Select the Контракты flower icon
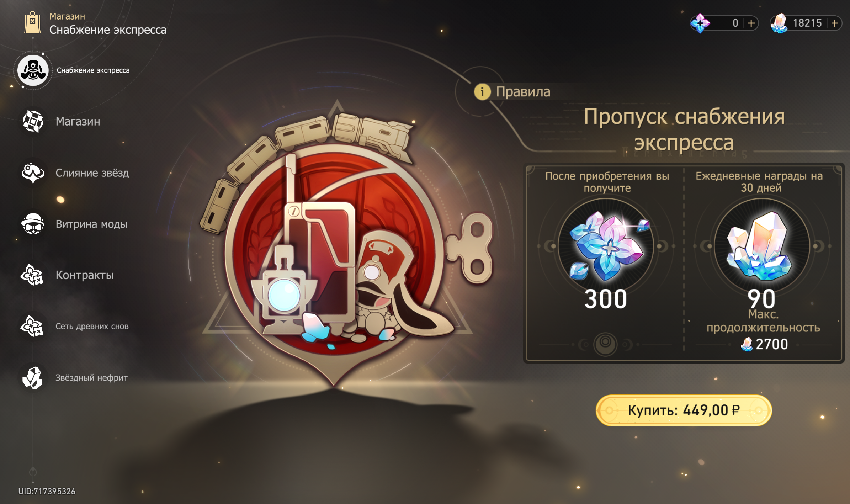The image size is (850, 504). point(33,275)
